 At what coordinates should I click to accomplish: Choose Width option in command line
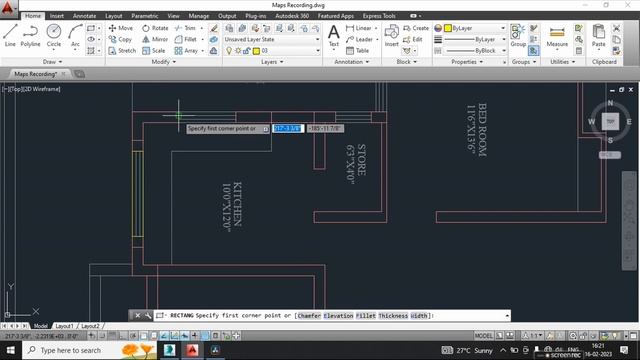pyautogui.click(x=419, y=316)
